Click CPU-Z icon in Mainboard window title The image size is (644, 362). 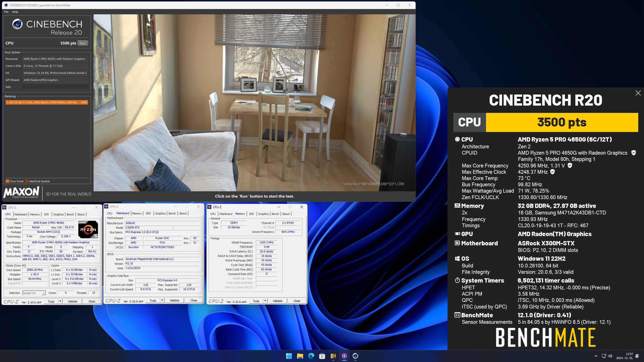pyautogui.click(x=106, y=206)
